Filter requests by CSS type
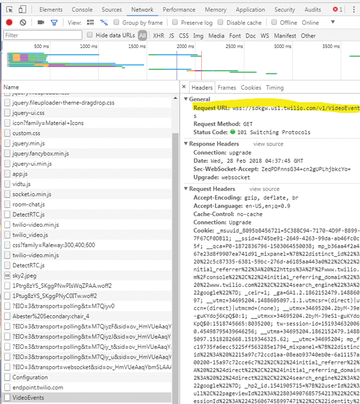 (x=184, y=35)
